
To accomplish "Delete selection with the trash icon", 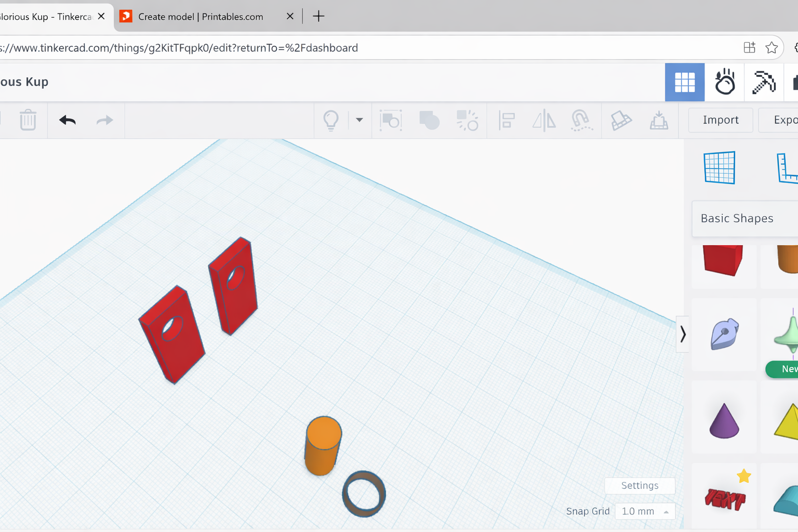I will 28,120.
